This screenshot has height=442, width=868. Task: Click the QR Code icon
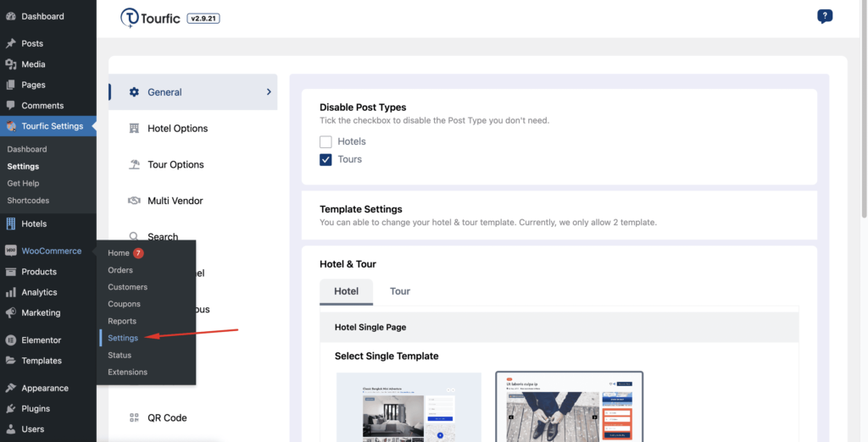tap(134, 417)
